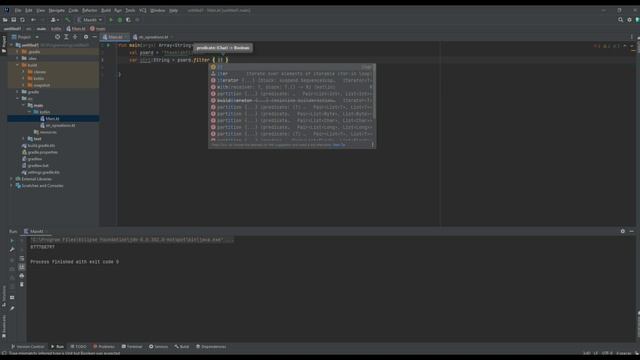
Task: Click the Expand All icon in Project panel
Action: tap(66, 37)
